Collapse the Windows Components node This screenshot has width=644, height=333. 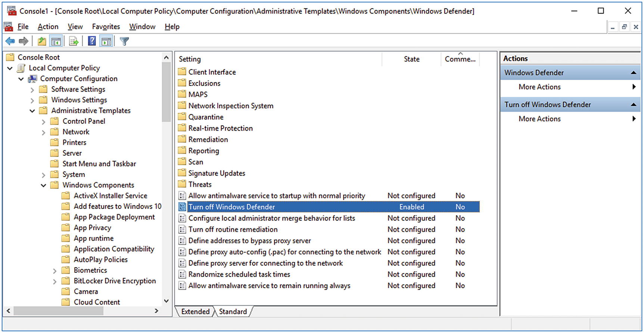tap(44, 185)
